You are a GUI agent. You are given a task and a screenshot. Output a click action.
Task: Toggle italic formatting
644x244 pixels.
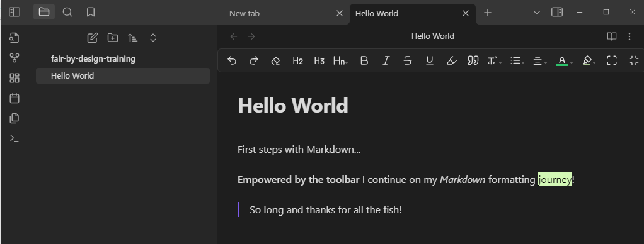click(386, 61)
